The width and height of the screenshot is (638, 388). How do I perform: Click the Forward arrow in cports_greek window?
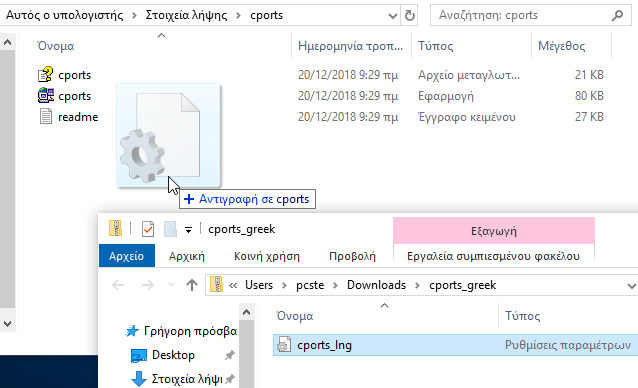(147, 285)
